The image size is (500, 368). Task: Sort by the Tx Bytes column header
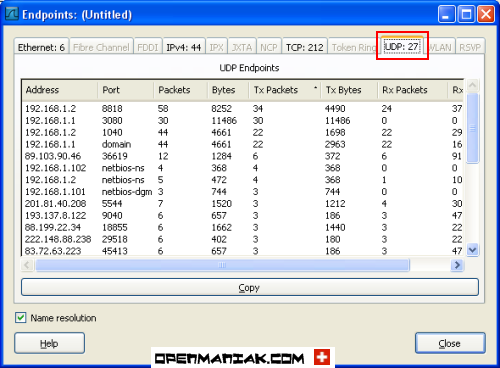349,90
